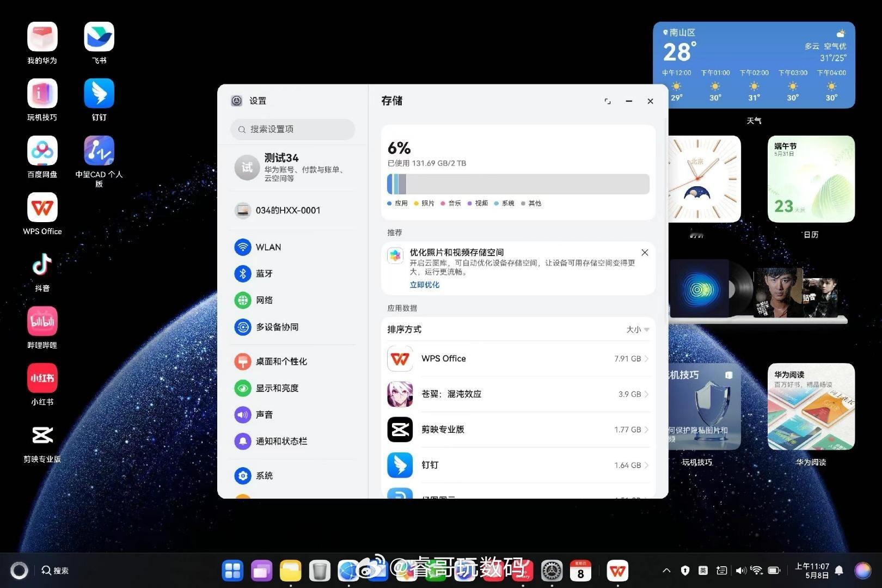Select 多设备协同 in the settings sidebar
This screenshot has height=588, width=882.
point(294,327)
